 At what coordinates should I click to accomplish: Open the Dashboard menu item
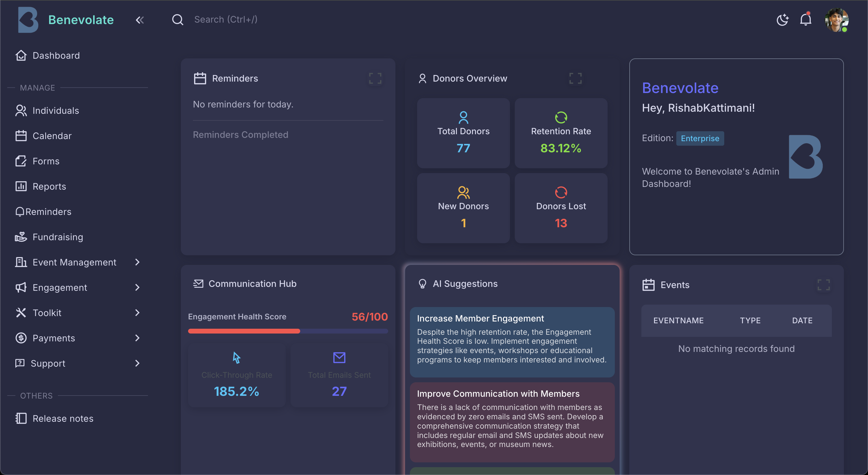[56, 55]
